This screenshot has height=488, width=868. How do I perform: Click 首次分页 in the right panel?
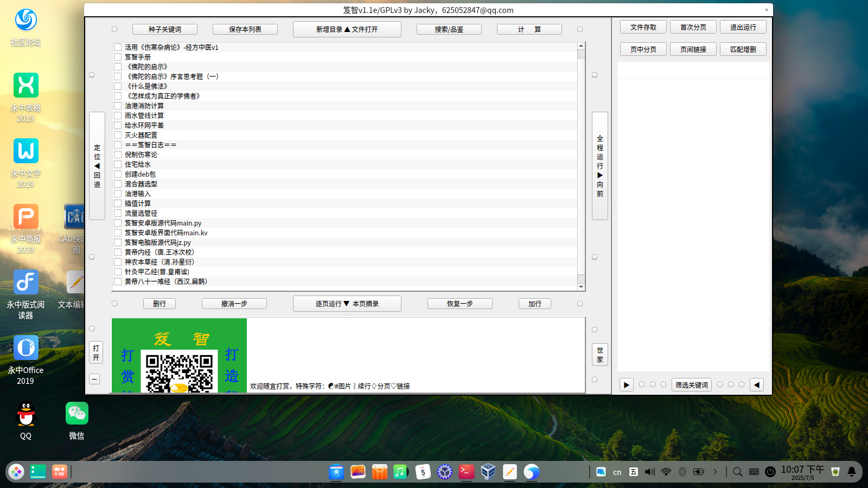[693, 27]
